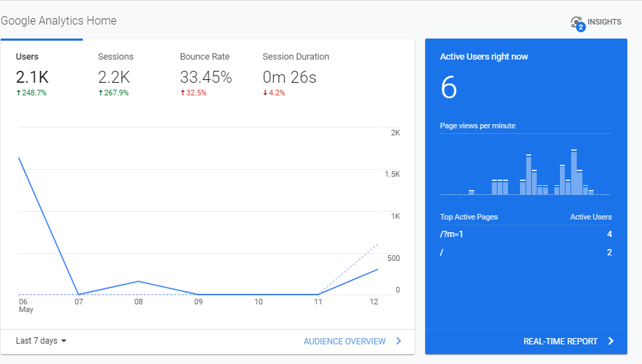Click the /?m=1 top active page row
The image size is (642, 364).
(x=525, y=234)
